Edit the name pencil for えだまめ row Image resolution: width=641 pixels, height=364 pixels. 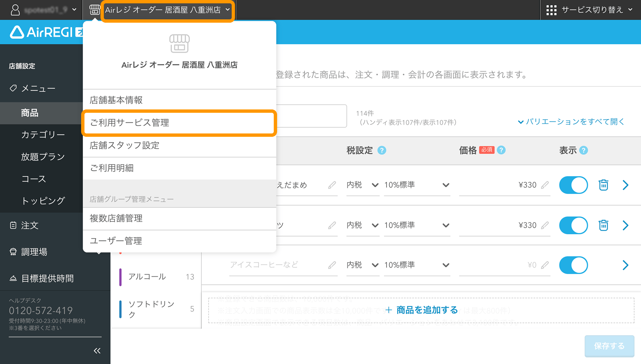pos(332,185)
